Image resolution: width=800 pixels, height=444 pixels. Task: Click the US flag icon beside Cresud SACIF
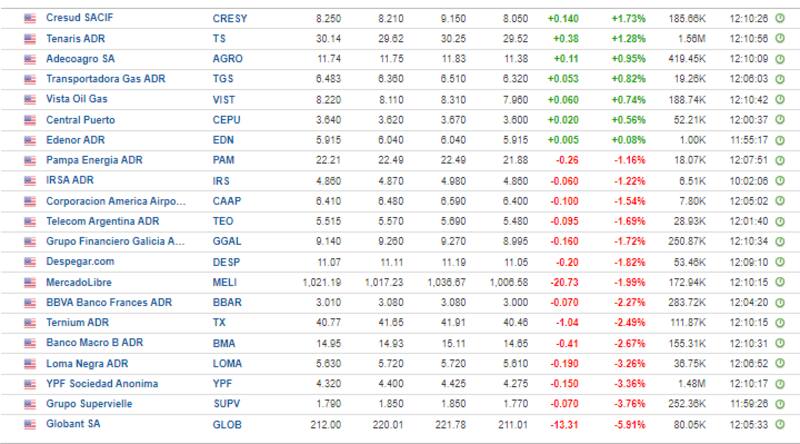coord(29,18)
